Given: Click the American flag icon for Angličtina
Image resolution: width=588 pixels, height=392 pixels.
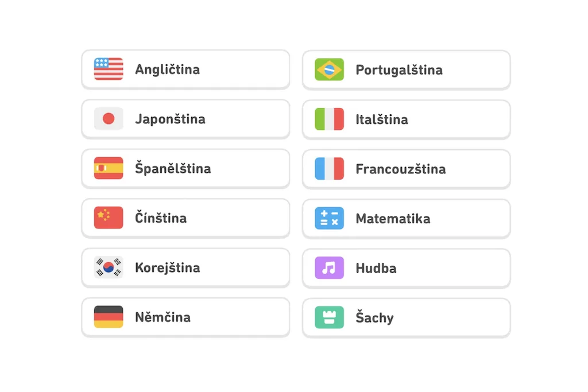Looking at the screenshot, I should (108, 69).
